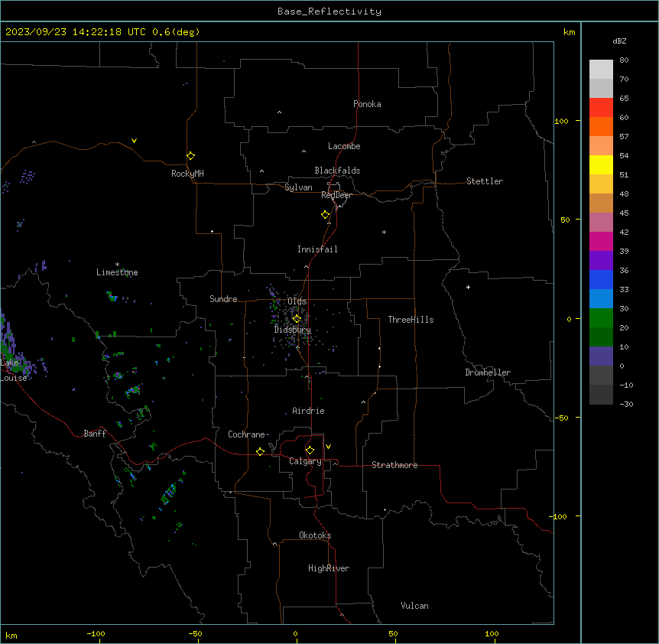Screen dimensions: 659x644
Task: Click the yellow diamond marker above Calgary label
Action: (x=310, y=450)
